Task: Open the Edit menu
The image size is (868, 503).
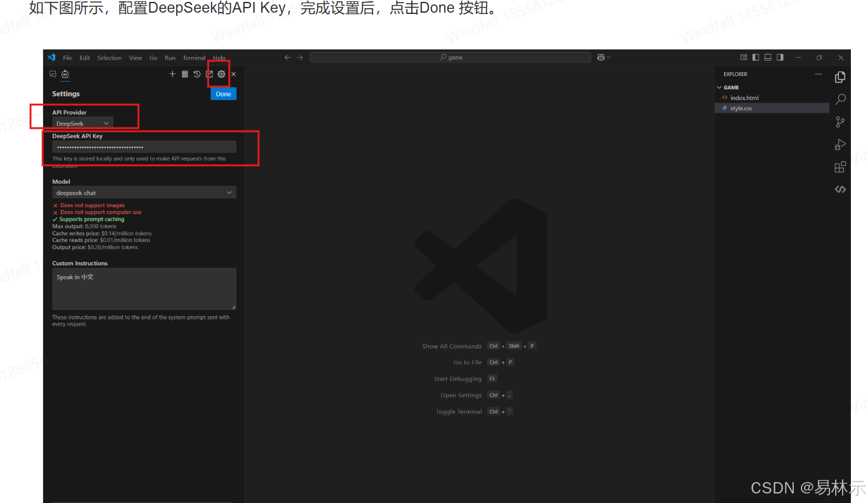Action: 85,58
